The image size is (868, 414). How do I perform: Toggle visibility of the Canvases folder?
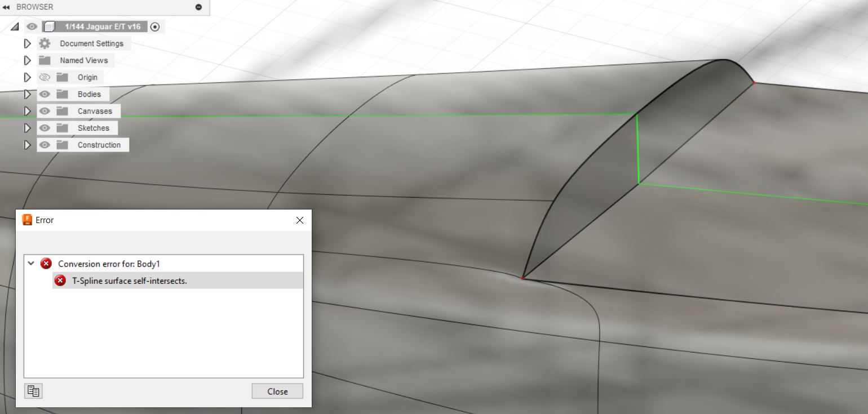(x=45, y=111)
